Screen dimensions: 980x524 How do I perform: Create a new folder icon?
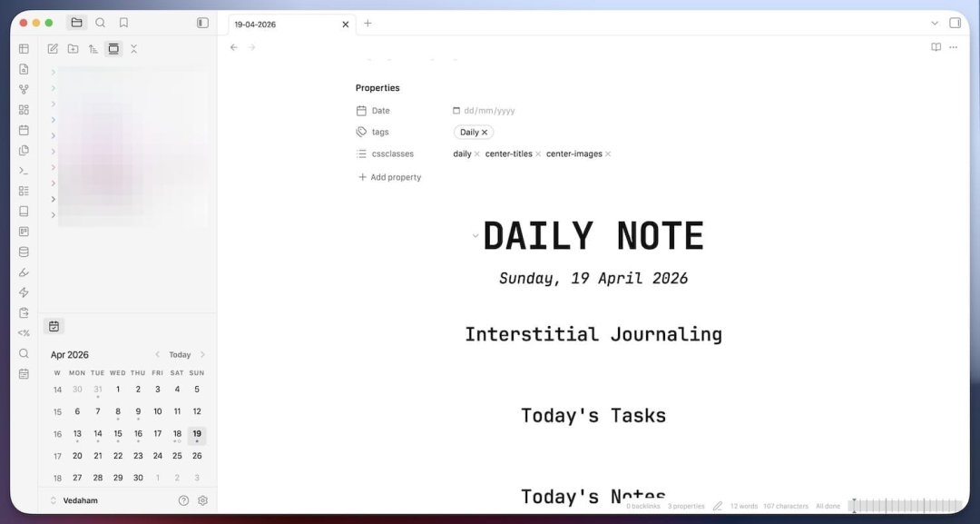[x=73, y=49]
